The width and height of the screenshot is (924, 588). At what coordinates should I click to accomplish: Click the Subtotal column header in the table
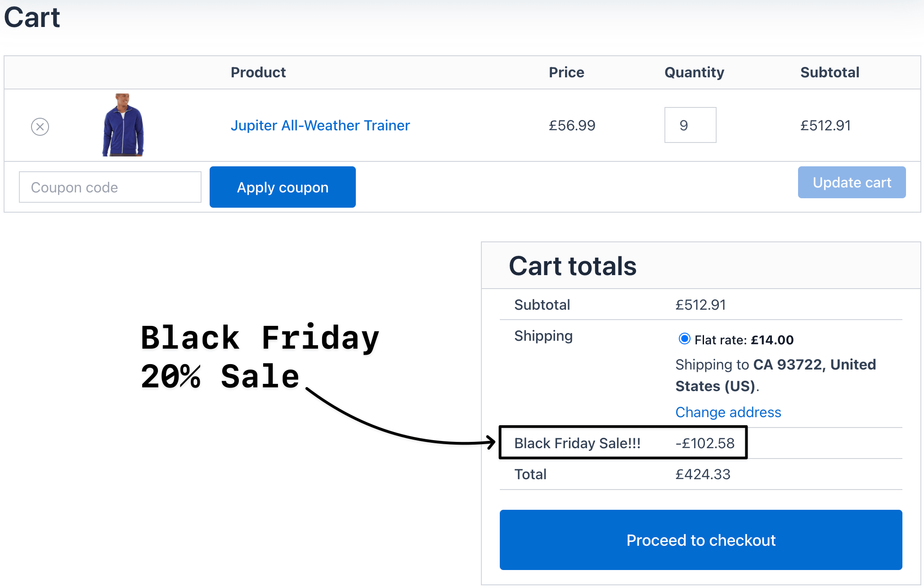[830, 72]
